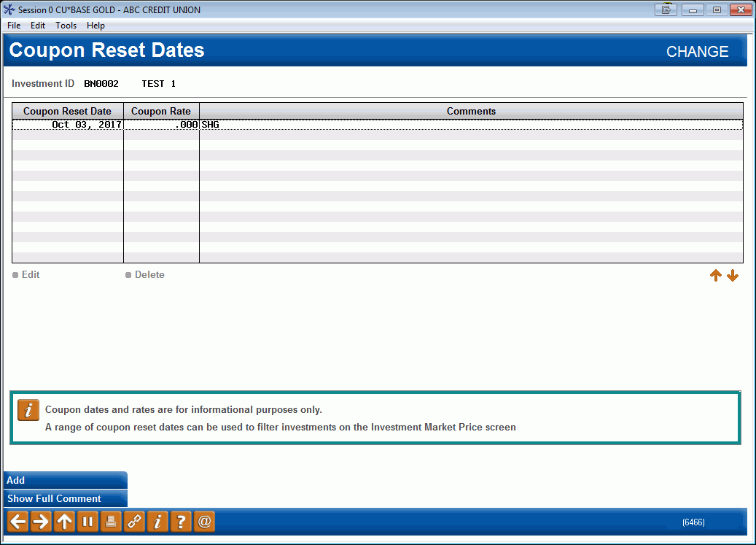Click the up arrow icon in bottom toolbar

pyautogui.click(x=64, y=522)
